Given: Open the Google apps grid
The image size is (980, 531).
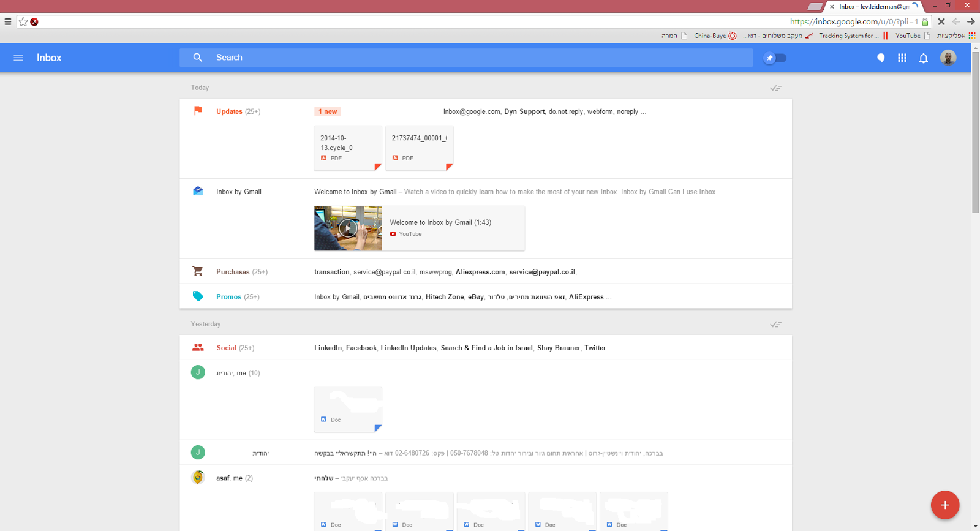Looking at the screenshot, I should (x=902, y=58).
